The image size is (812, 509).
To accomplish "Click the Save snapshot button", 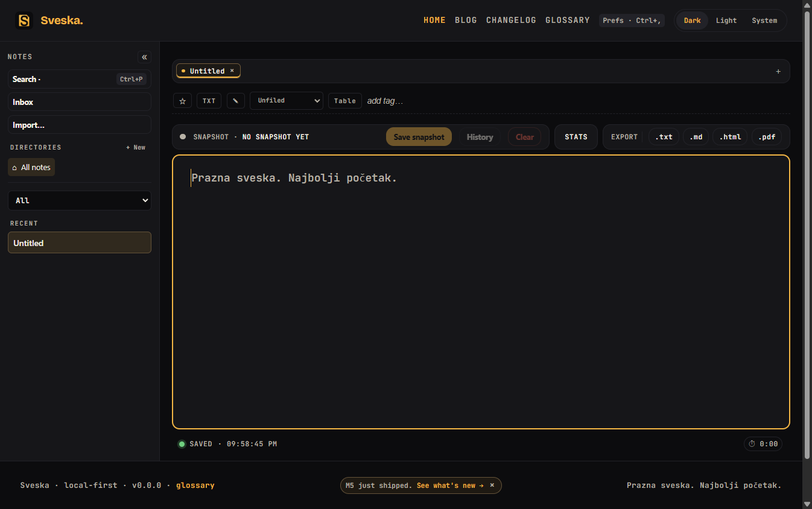I will pos(419,137).
